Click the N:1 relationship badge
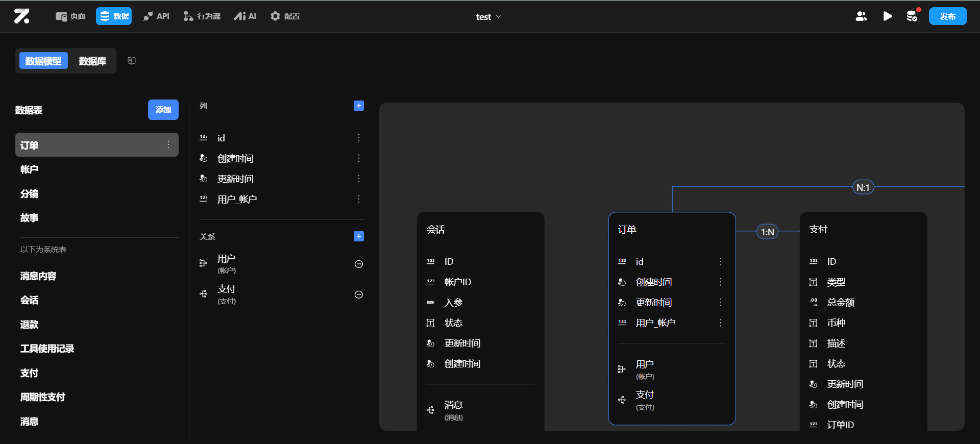This screenshot has height=444, width=980. [x=863, y=187]
